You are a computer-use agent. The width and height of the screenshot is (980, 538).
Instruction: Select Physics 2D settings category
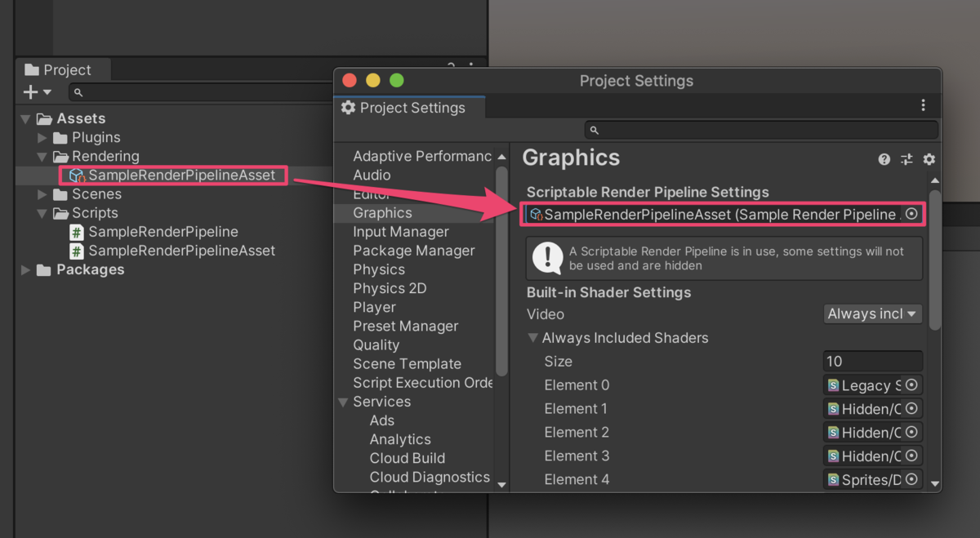tap(390, 287)
